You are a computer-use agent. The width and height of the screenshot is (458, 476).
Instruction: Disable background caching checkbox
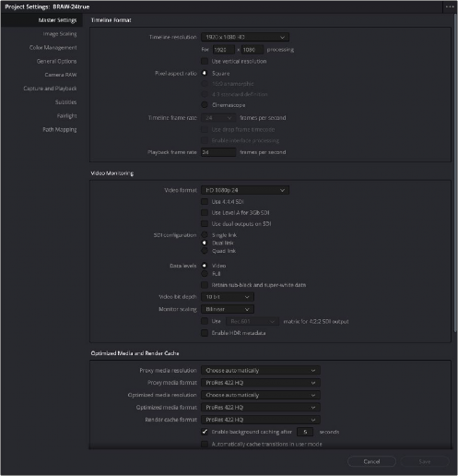point(205,432)
